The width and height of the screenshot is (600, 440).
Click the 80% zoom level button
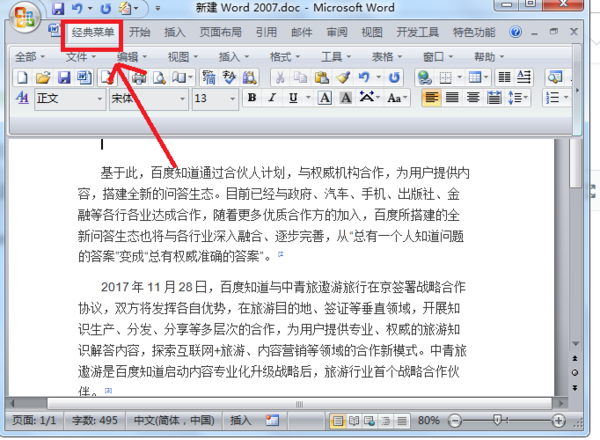(428, 420)
